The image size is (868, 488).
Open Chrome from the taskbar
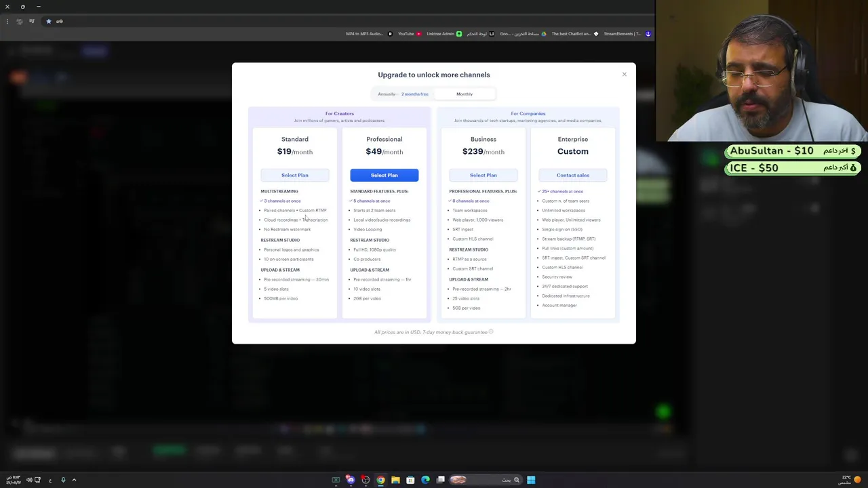click(x=380, y=480)
